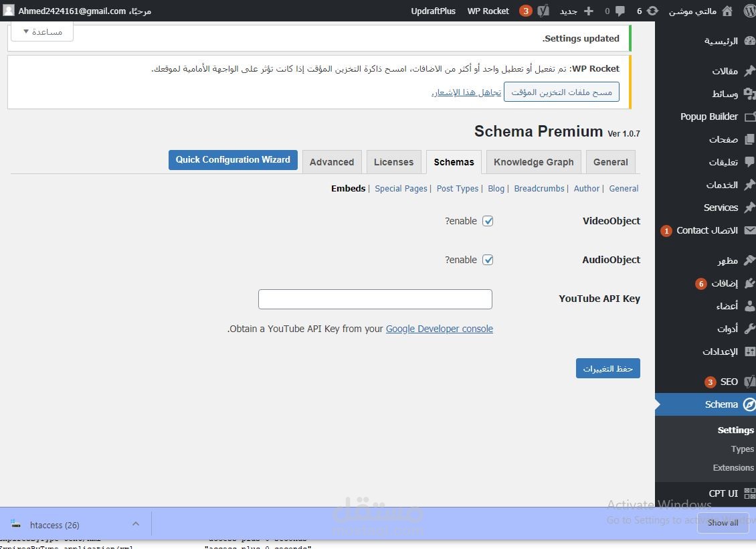This screenshot has height=549, width=756.
Task: Open صفحات pages icon in sidebar
Action: [750, 139]
